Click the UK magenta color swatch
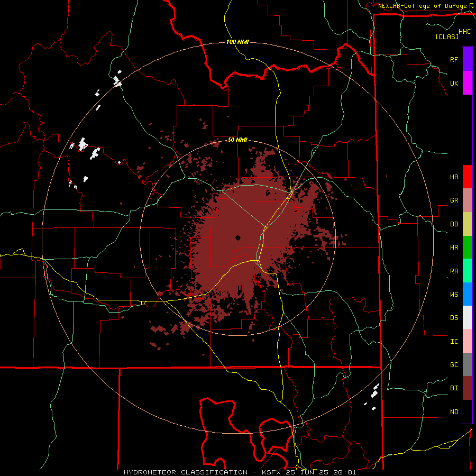Viewport: 476px width, 476px height. pos(467,83)
